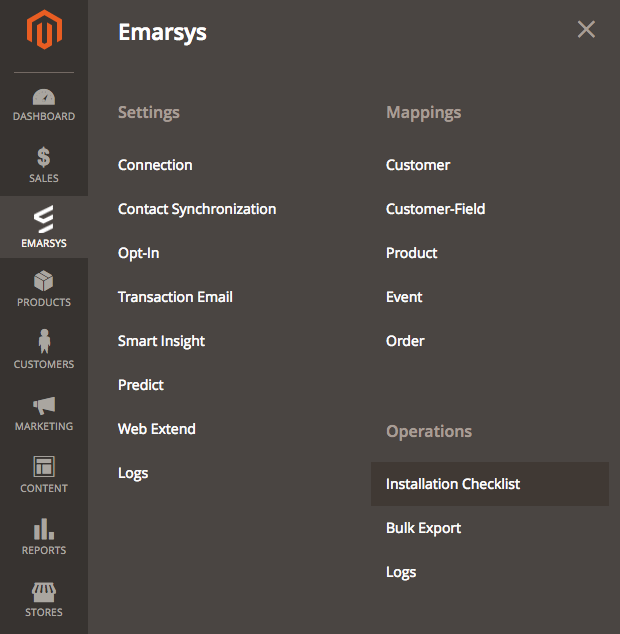Open Customer mapping
The height and width of the screenshot is (634, 620).
pos(418,165)
